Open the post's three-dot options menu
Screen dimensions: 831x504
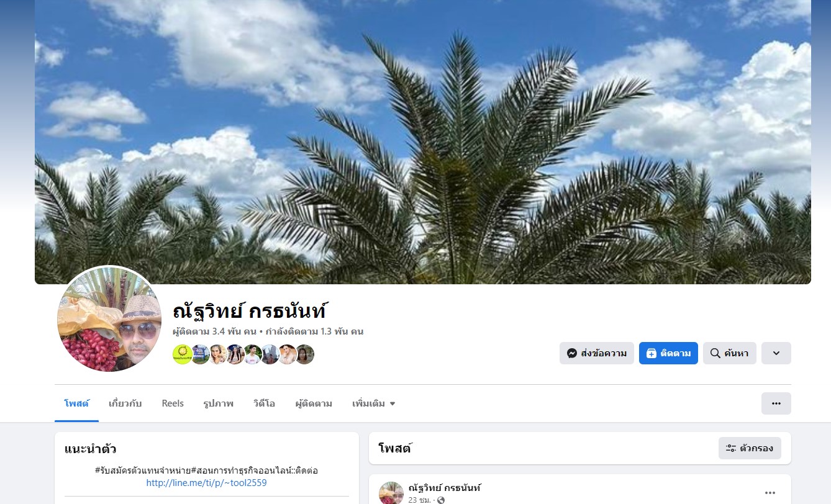click(x=770, y=493)
